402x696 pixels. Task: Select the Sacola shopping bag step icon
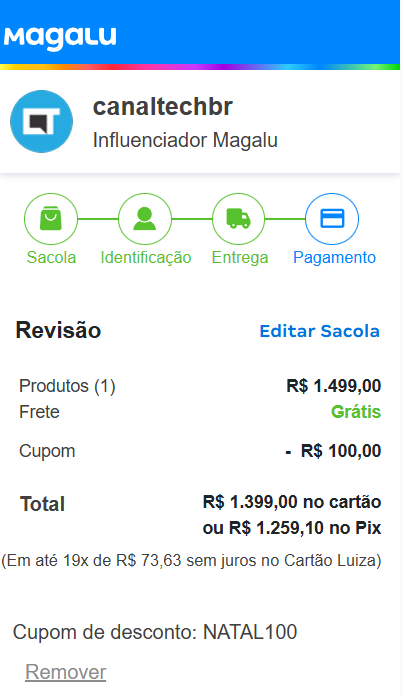51,219
